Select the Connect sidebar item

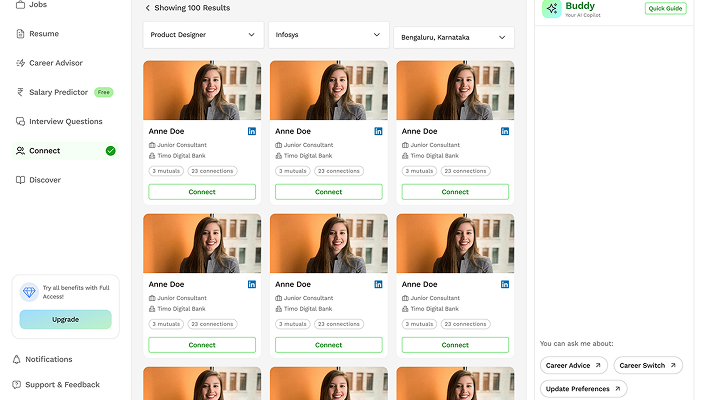65,151
